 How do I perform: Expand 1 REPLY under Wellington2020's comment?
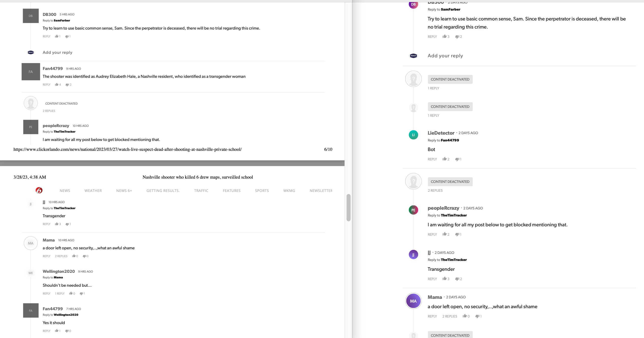[x=60, y=294]
